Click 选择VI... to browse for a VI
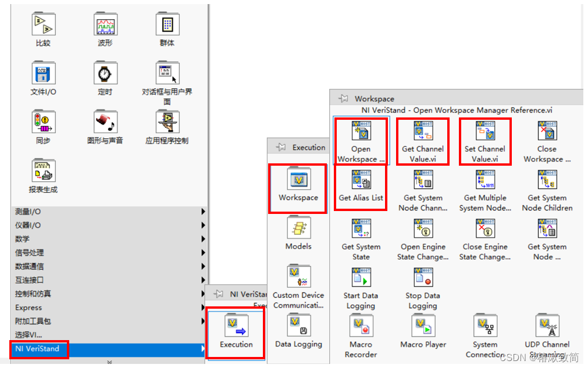Image resolution: width=588 pixels, height=368 pixels. [x=26, y=335]
